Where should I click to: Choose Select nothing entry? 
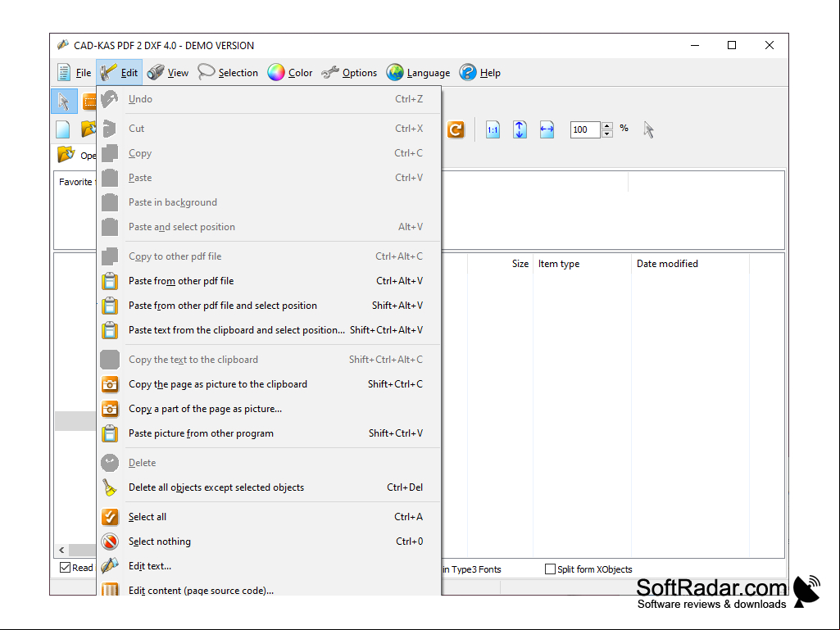tap(270, 542)
